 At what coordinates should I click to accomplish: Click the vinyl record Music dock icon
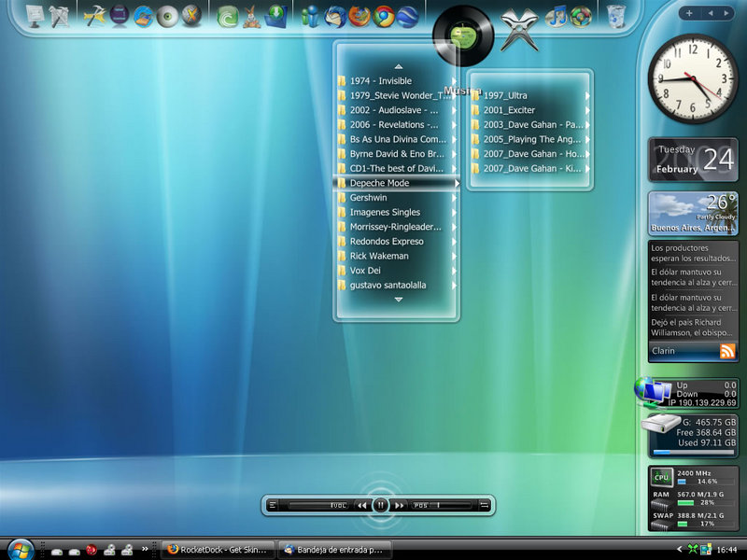coord(463,35)
